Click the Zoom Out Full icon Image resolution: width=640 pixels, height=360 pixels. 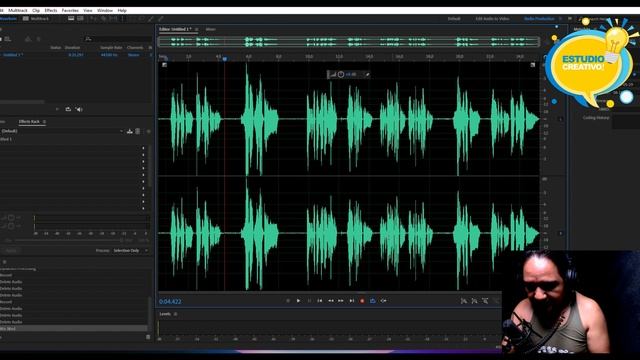(485, 301)
